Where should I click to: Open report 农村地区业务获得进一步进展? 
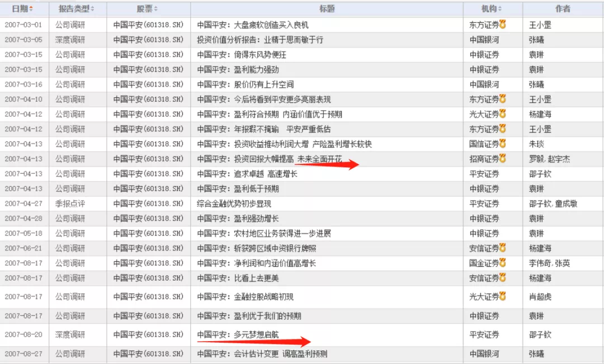coord(282,233)
